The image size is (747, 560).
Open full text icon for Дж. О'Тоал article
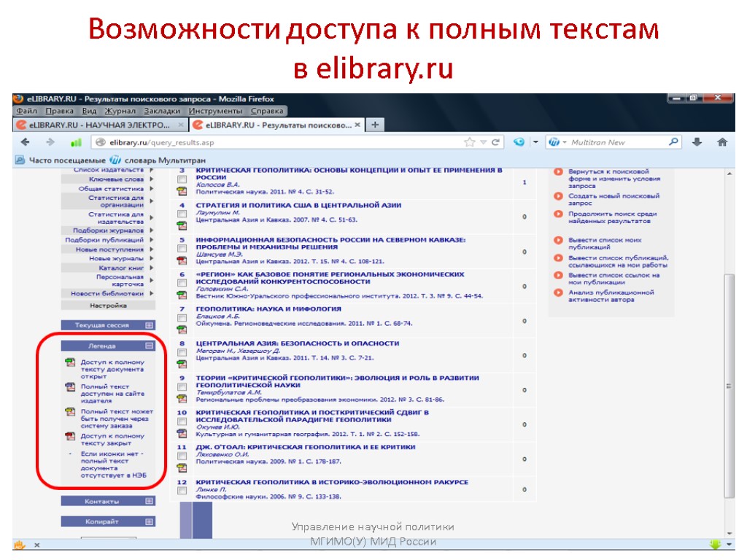pos(182,469)
